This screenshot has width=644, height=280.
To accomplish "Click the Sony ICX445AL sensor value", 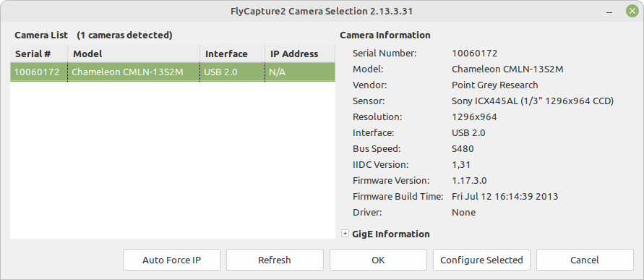I will coord(533,101).
